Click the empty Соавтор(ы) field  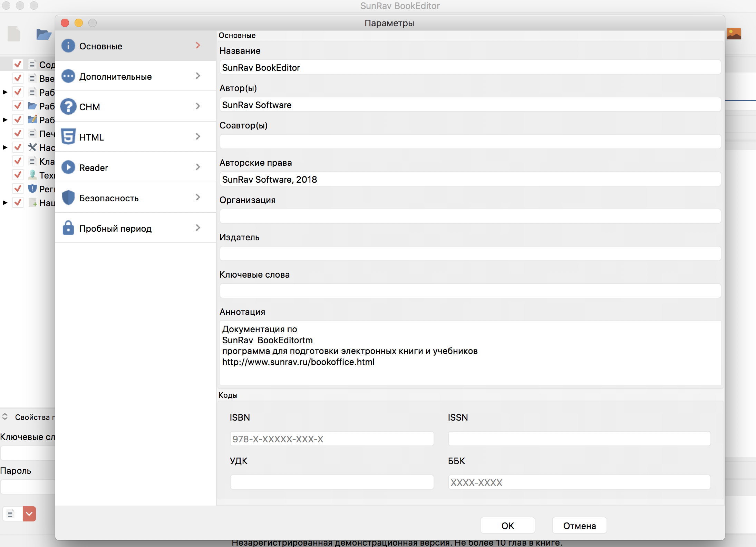tap(470, 142)
